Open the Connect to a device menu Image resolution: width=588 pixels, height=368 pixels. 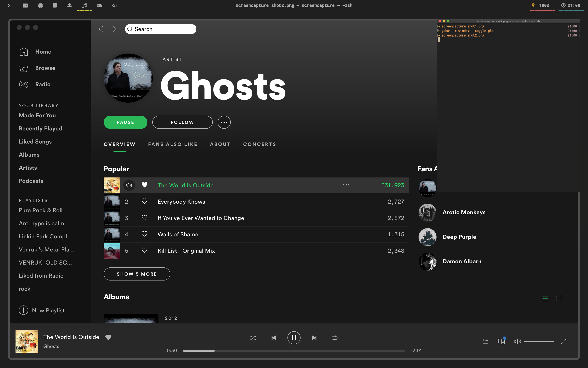(501, 341)
